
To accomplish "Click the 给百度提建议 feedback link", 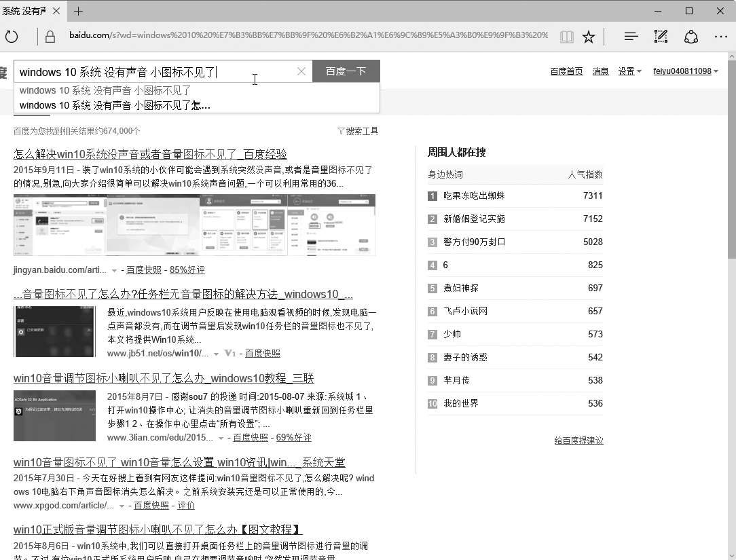I will tap(578, 441).
